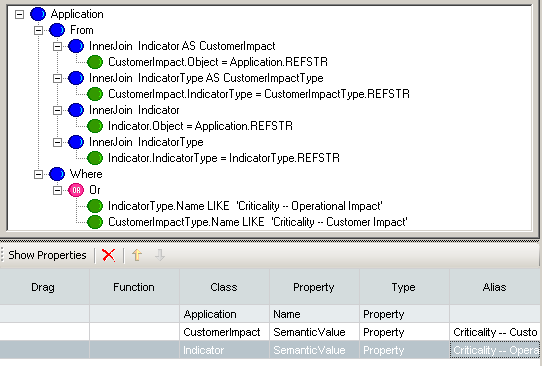Click Indicator class cell in selected row

(x=224, y=350)
